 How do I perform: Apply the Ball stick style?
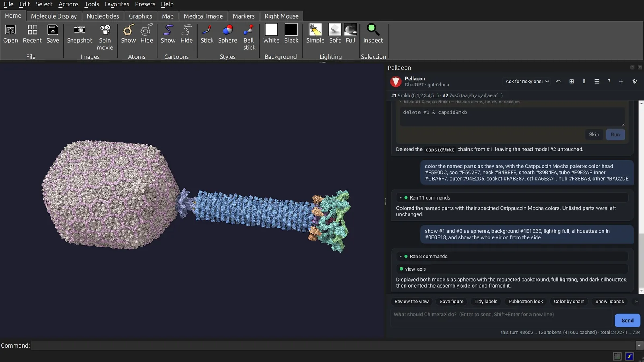249,37
